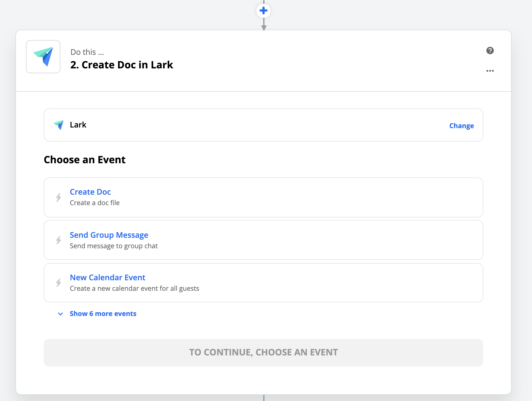This screenshot has width=532, height=401.
Task: Click 'Create a doc file' description text
Action: 95,203
